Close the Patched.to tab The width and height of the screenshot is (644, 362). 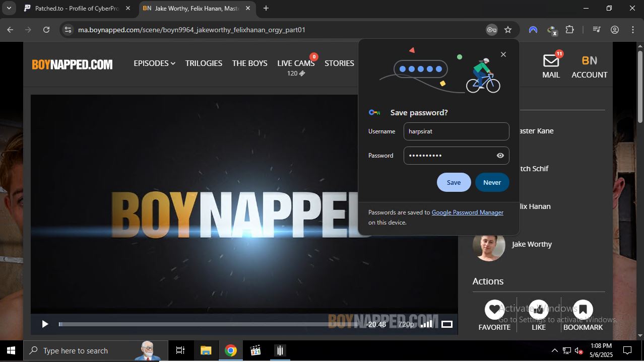(x=128, y=8)
